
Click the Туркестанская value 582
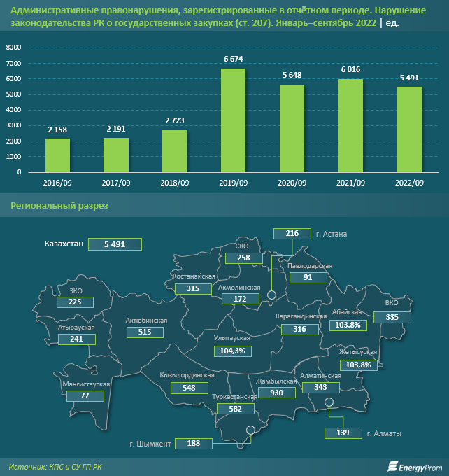point(236,409)
